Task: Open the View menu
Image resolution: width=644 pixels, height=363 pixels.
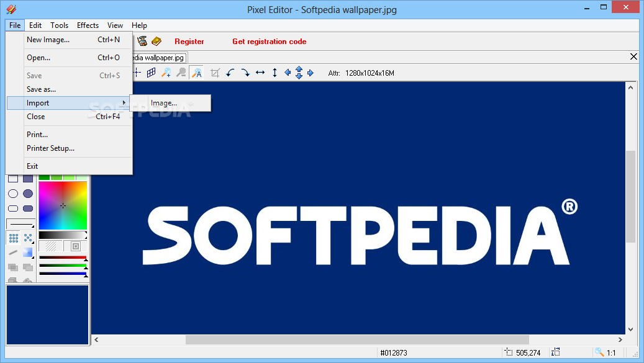Action: tap(115, 25)
